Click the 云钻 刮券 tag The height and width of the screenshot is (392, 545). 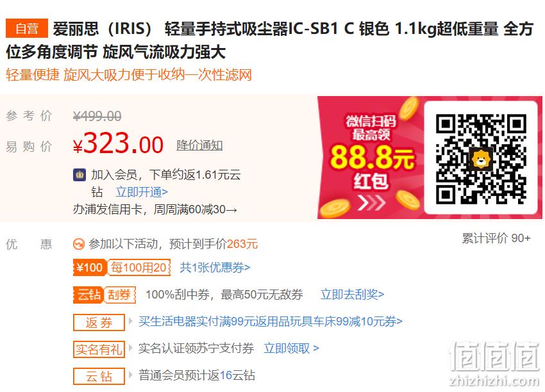[x=105, y=295]
